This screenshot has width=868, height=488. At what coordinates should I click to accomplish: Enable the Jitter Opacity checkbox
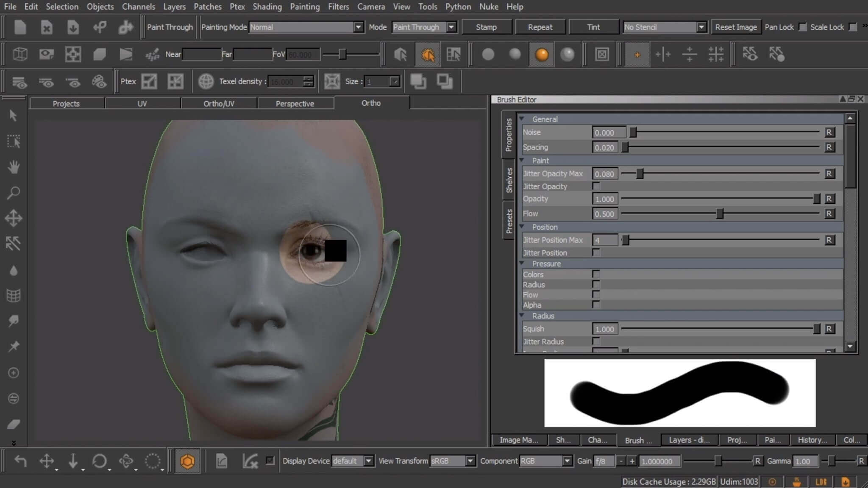[x=596, y=186]
